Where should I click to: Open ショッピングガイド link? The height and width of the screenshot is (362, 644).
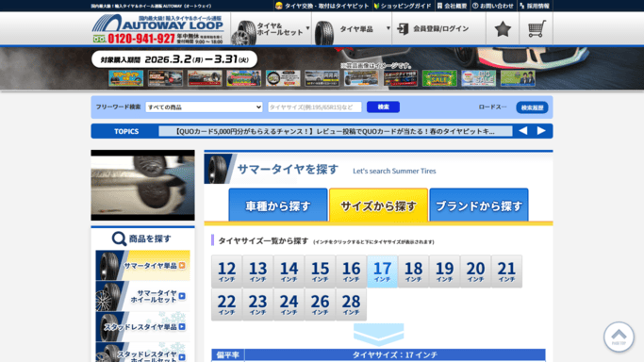click(403, 6)
